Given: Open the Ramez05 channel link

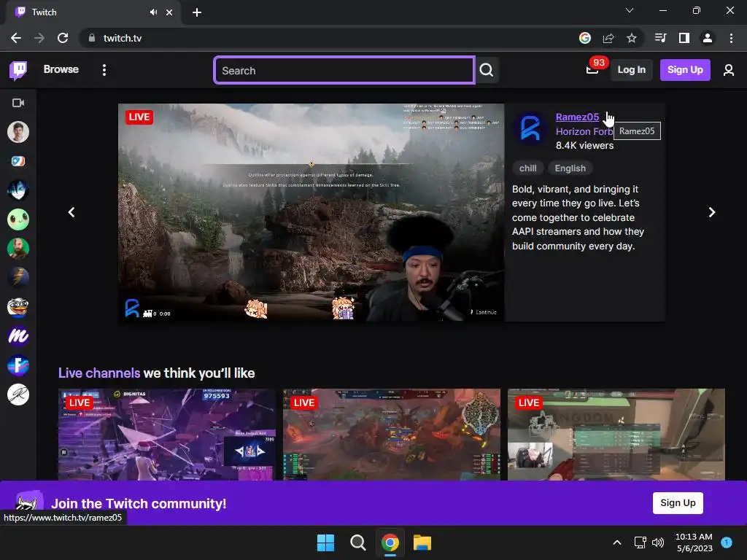Looking at the screenshot, I should (577, 117).
